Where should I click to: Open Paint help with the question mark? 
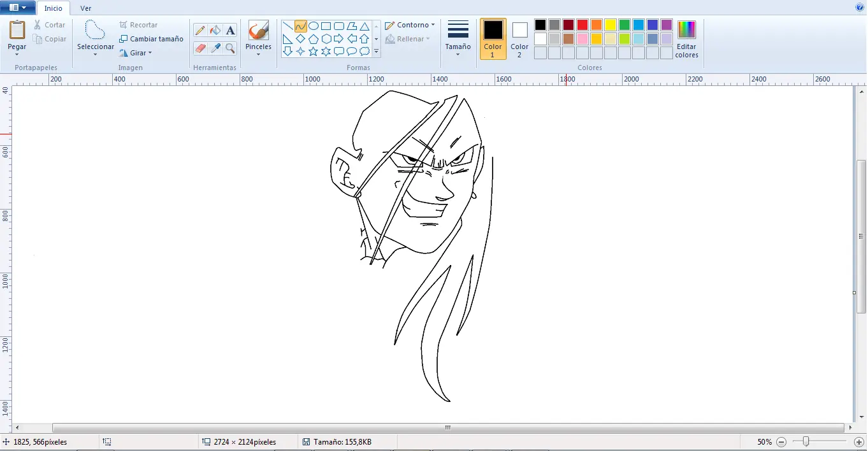point(860,8)
